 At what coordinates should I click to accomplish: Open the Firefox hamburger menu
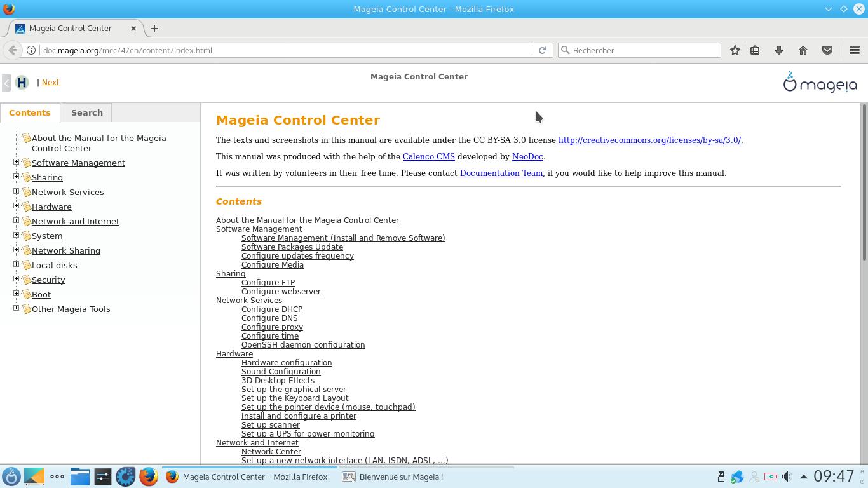[x=855, y=50]
